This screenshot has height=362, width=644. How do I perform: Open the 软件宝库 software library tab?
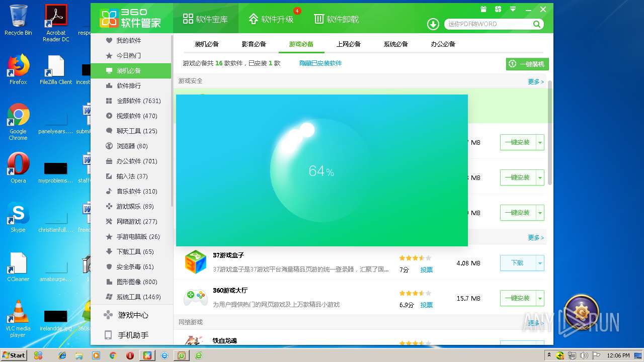pos(205,19)
